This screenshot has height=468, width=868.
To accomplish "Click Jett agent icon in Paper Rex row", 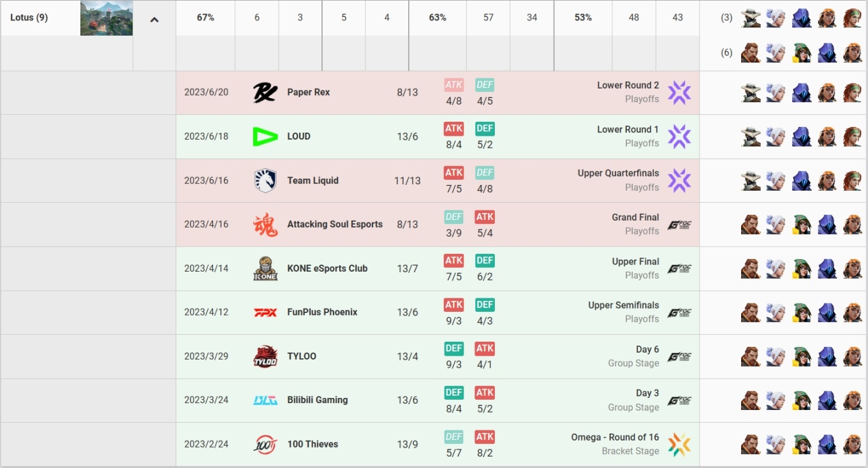I will point(776,92).
